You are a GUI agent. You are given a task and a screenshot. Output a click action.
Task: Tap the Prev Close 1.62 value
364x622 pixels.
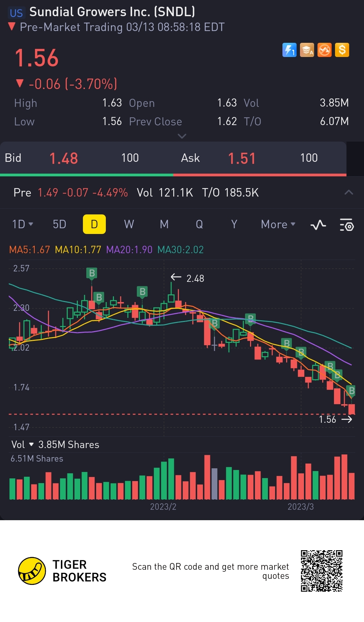227,121
